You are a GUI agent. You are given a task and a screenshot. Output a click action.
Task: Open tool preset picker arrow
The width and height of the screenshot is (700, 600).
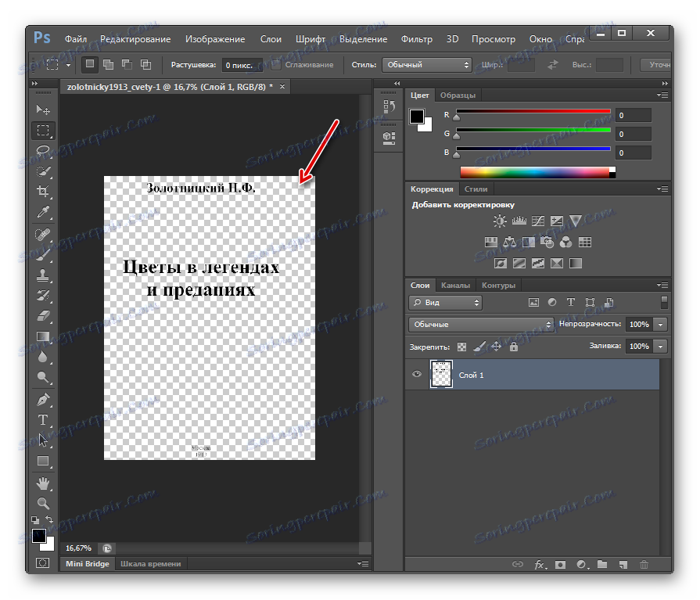[x=68, y=65]
